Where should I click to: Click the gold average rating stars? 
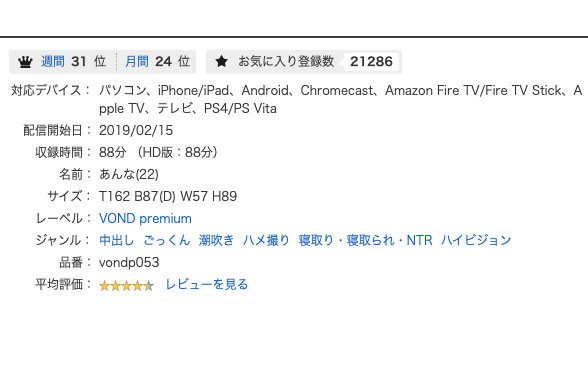click(x=126, y=285)
